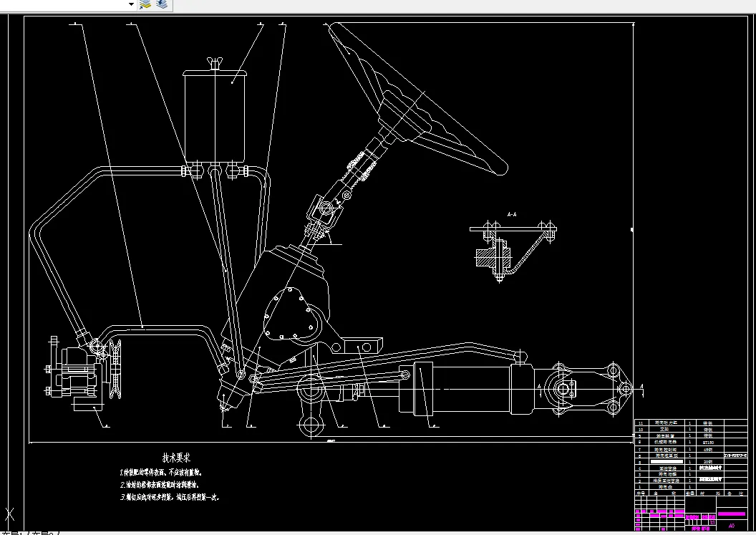Click the UCS X axis icon

click(x=9, y=514)
